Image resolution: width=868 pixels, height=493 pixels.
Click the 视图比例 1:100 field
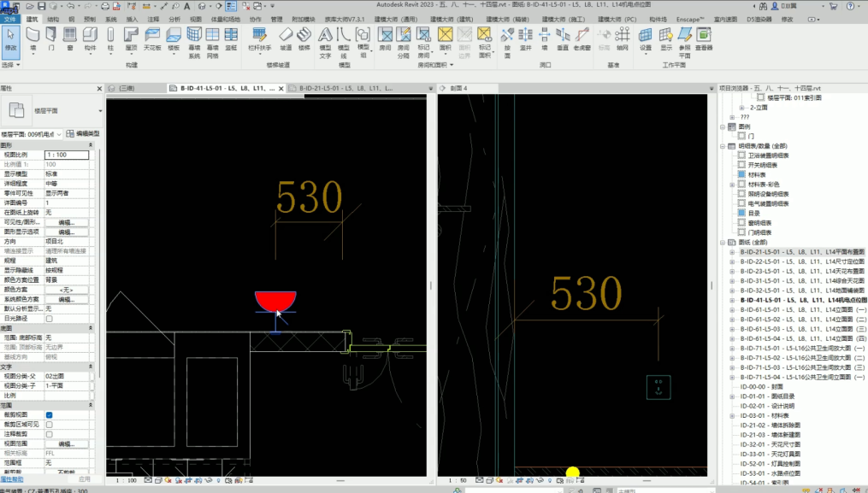click(66, 155)
